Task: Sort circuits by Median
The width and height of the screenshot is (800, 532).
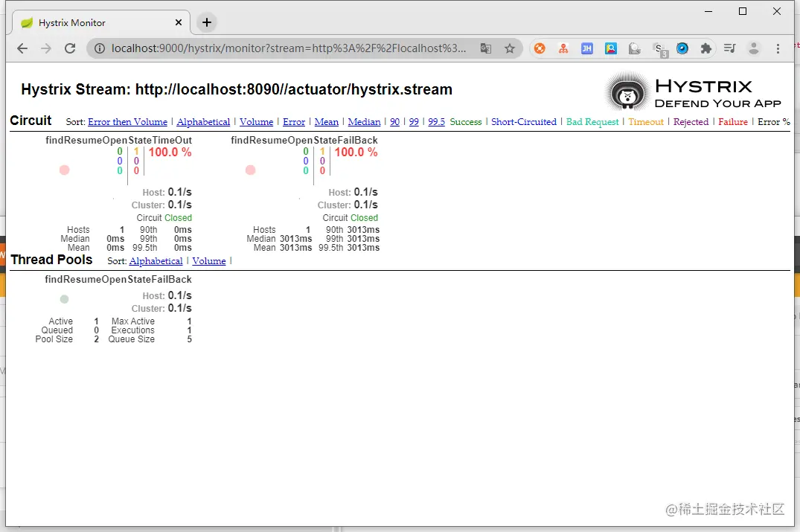Action: click(x=365, y=122)
